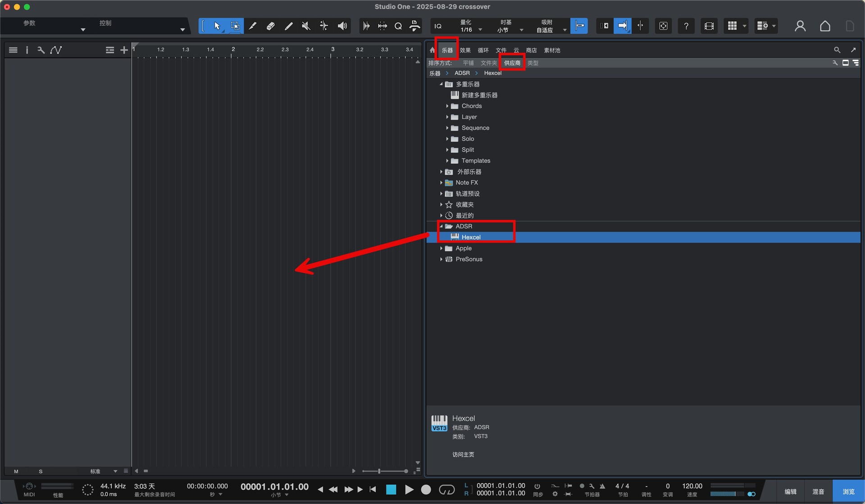Toggle the metronome click icon

[x=602, y=486]
